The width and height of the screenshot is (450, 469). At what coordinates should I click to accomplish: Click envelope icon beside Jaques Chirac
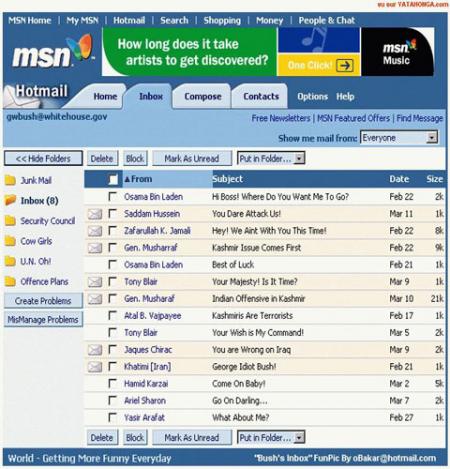95,350
